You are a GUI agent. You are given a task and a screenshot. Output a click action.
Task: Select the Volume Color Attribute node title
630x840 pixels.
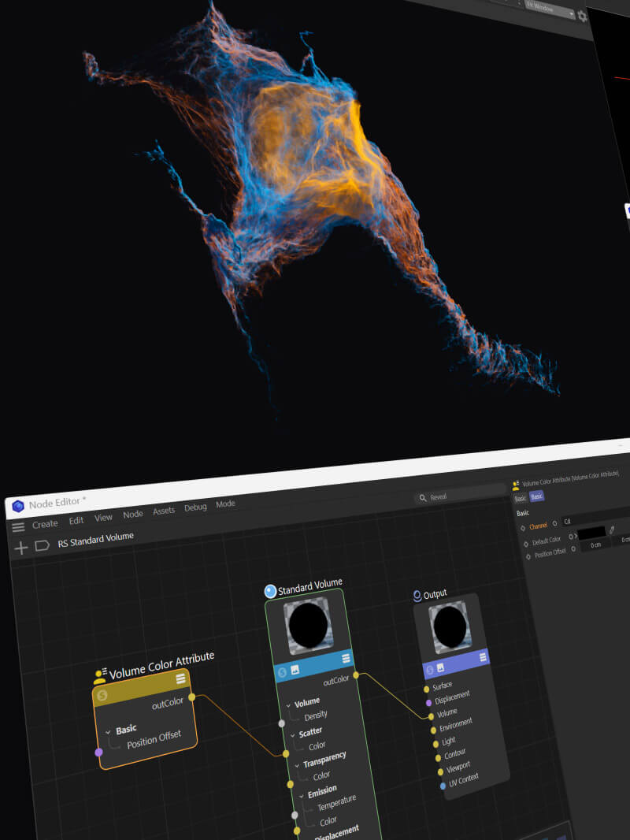[161, 665]
